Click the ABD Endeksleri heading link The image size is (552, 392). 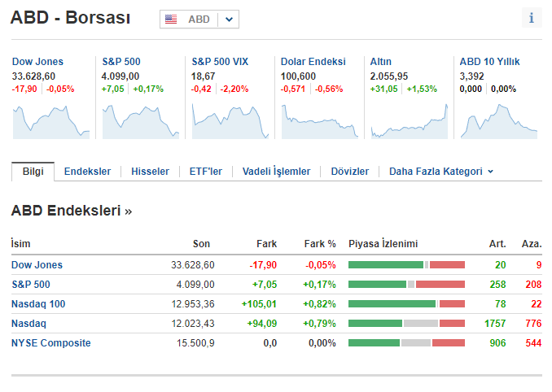point(72,211)
